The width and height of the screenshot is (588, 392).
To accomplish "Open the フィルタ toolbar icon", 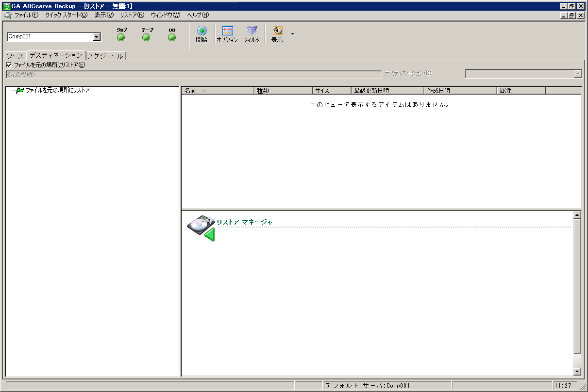I will 252,34.
